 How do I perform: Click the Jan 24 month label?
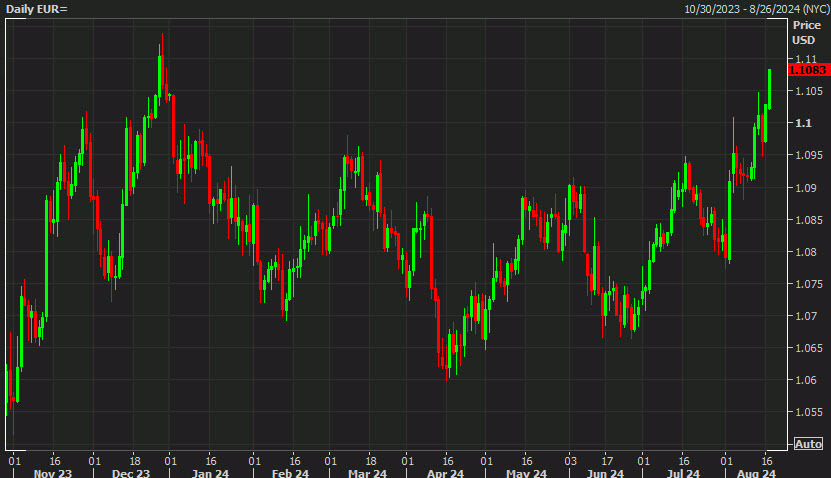coord(210,473)
